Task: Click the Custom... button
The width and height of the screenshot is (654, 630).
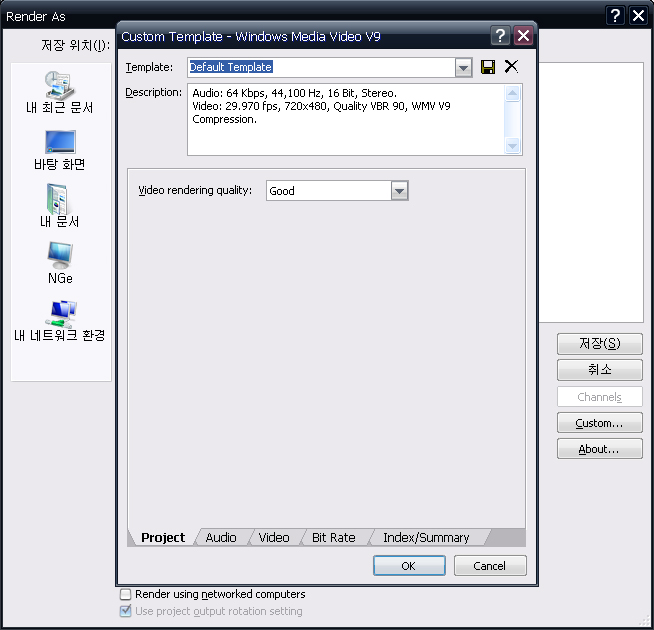Action: click(599, 423)
